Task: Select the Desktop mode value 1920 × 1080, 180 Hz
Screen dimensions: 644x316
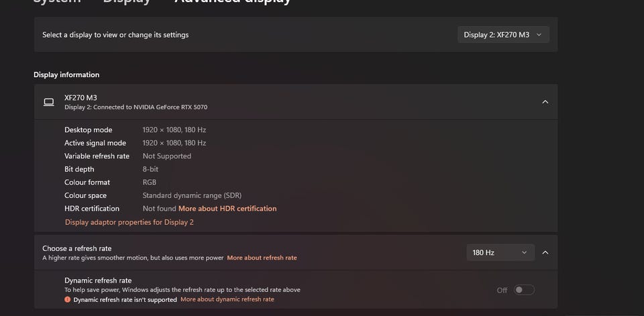Action: click(174, 130)
